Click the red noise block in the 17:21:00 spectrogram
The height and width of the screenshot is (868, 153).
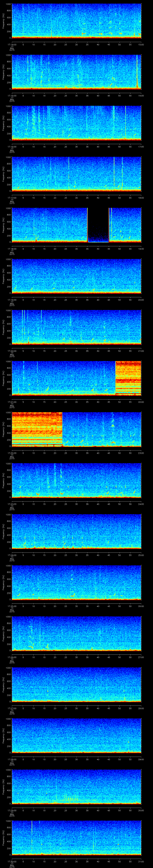128,377
